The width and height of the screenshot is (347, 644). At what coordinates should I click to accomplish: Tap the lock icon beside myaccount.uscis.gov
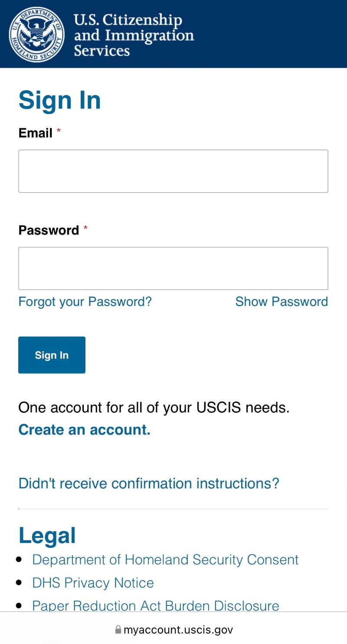point(118,629)
